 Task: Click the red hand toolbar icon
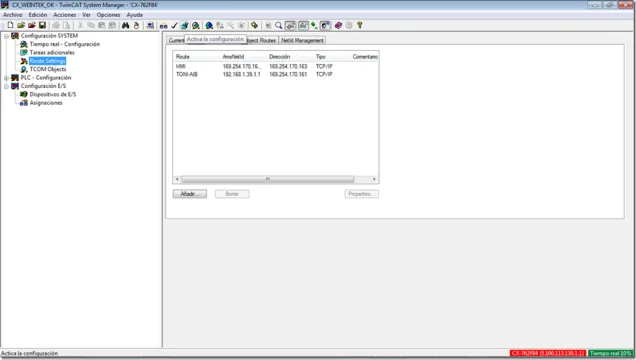click(137, 25)
